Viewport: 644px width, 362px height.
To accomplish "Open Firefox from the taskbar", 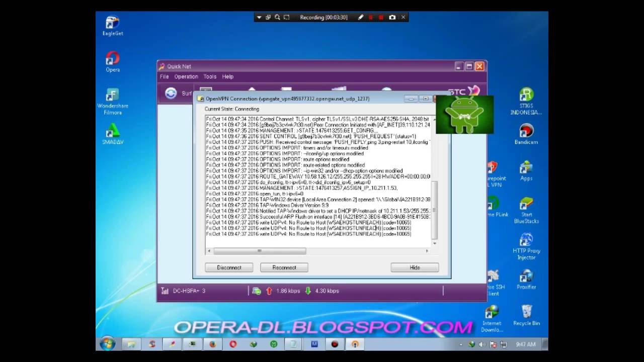I will (x=212, y=344).
